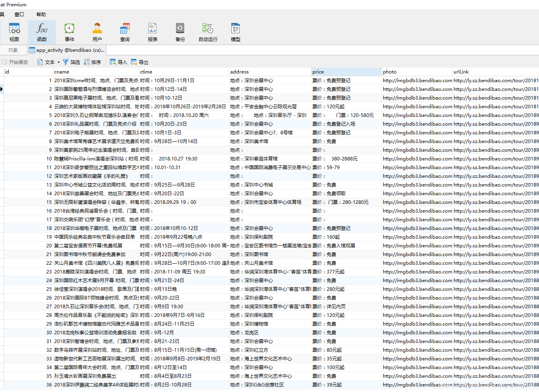
Task: Switch to the 对象 (Objects) tab
Action: pyautogui.click(x=13, y=50)
